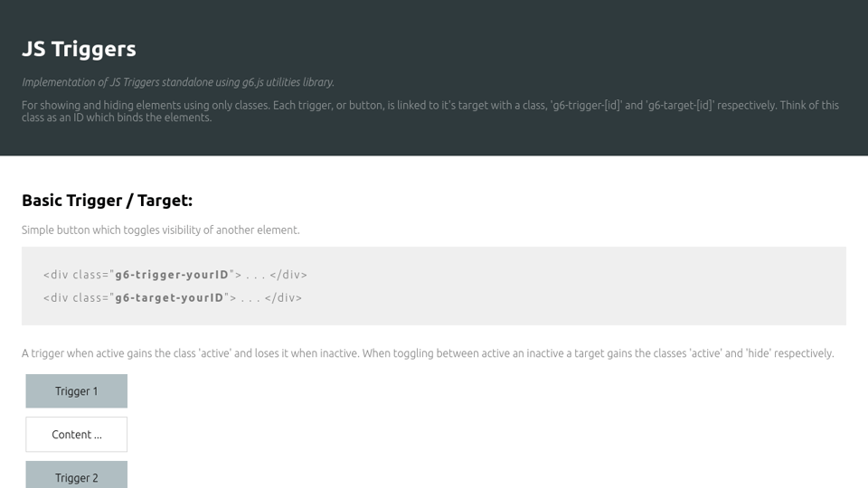Click the word 'hide' in the explanation paragraph
Image resolution: width=868 pixels, height=488 pixels.
(758, 353)
